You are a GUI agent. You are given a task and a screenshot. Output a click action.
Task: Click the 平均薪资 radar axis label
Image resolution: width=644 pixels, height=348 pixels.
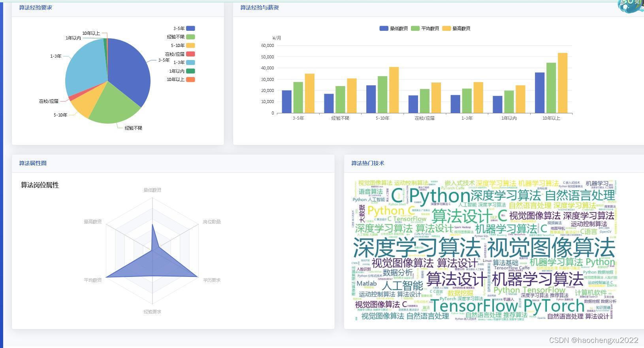point(93,280)
